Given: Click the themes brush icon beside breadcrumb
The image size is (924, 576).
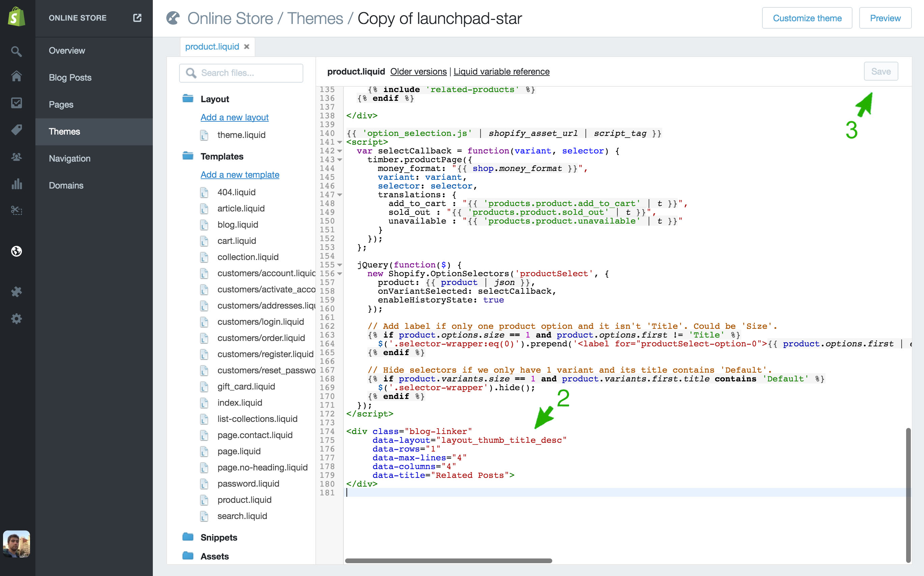Looking at the screenshot, I should (x=173, y=18).
